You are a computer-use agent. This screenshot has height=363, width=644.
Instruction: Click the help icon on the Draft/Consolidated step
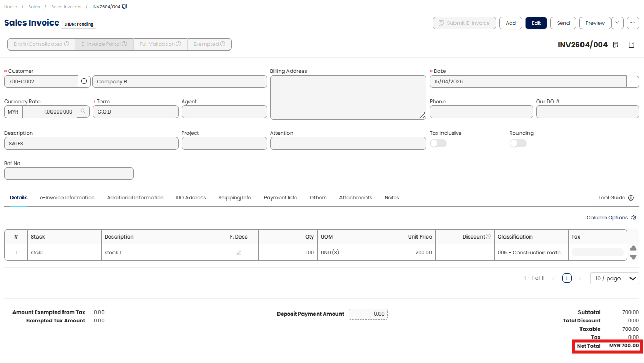coord(67,44)
